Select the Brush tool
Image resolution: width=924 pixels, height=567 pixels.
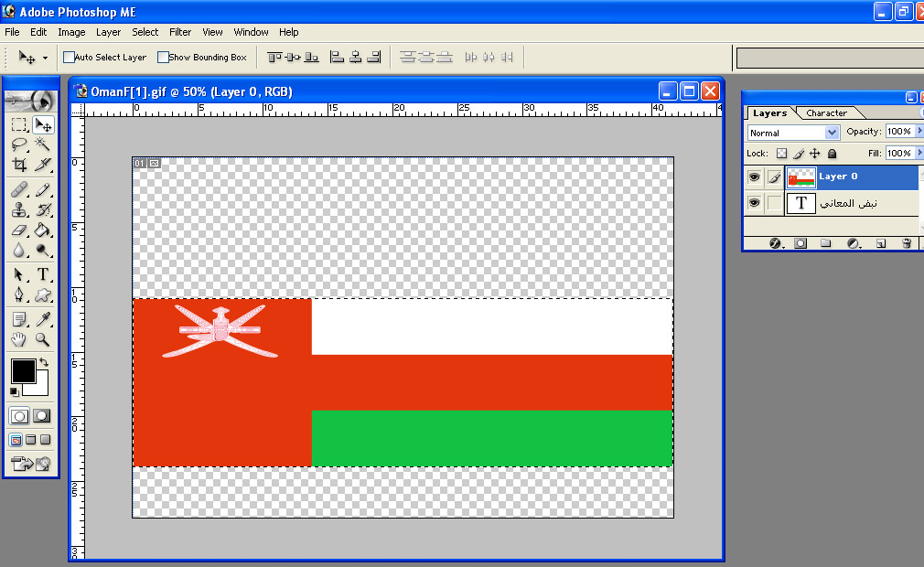point(42,189)
